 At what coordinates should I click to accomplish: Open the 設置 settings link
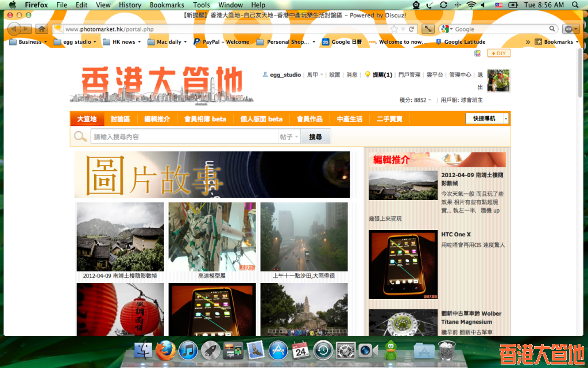335,75
